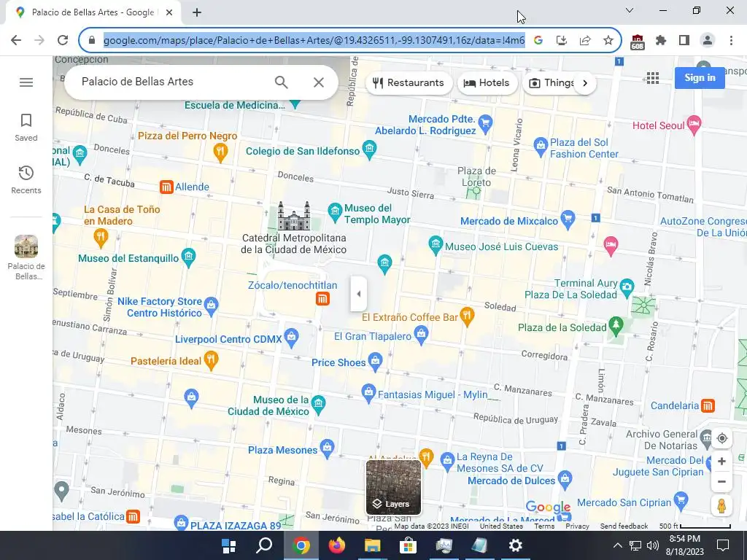
Task: Select Museo del Estanquillo pin
Action: pos(189,257)
